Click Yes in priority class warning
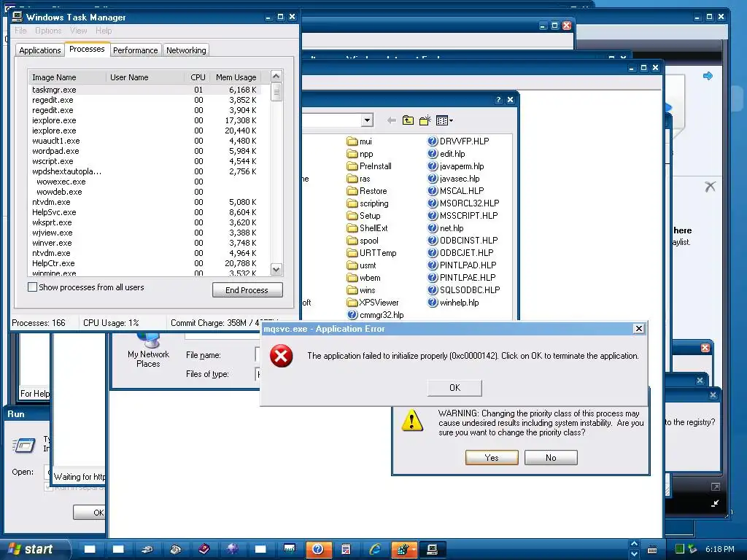Viewport: 747px width, 560px height. coord(492,458)
